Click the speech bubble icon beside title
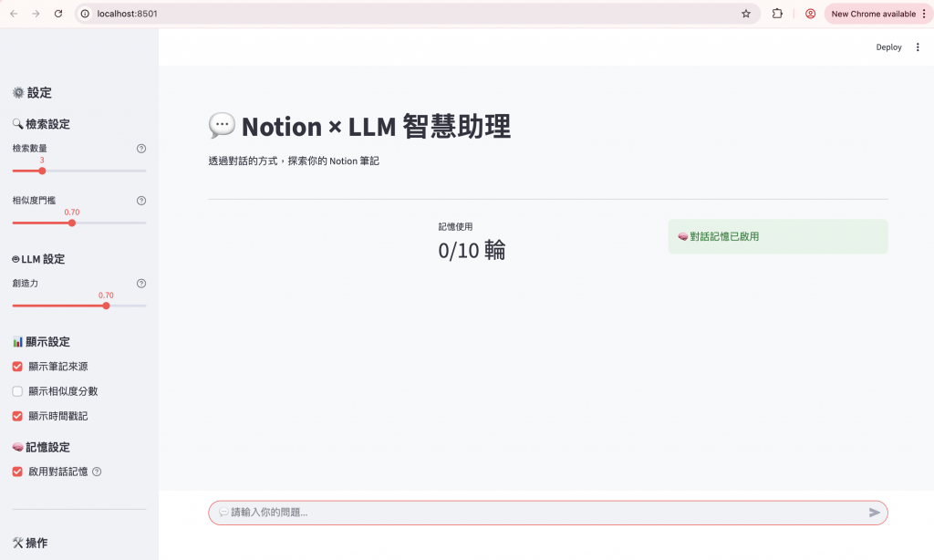 tap(222, 126)
